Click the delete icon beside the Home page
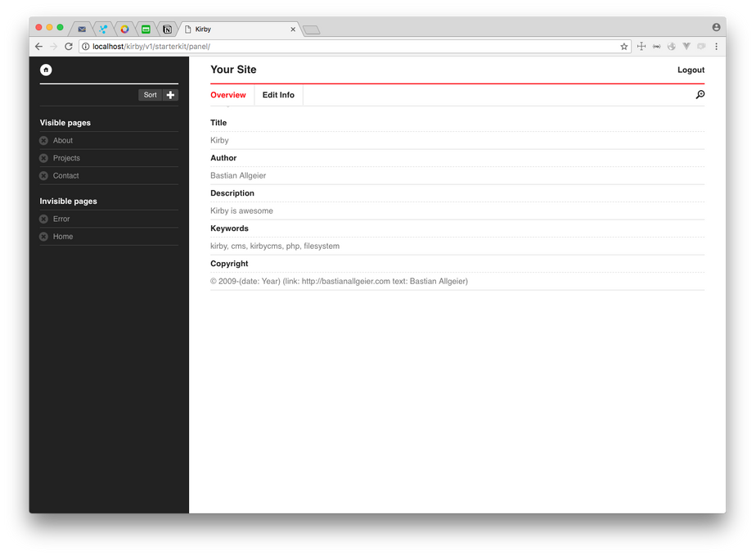This screenshot has width=756, height=556. [43, 236]
